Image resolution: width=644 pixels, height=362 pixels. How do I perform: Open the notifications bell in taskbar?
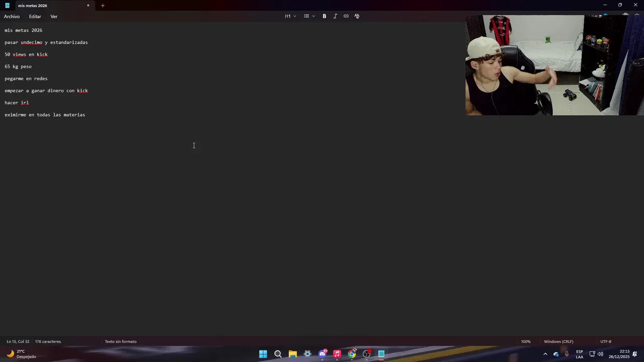(635, 354)
